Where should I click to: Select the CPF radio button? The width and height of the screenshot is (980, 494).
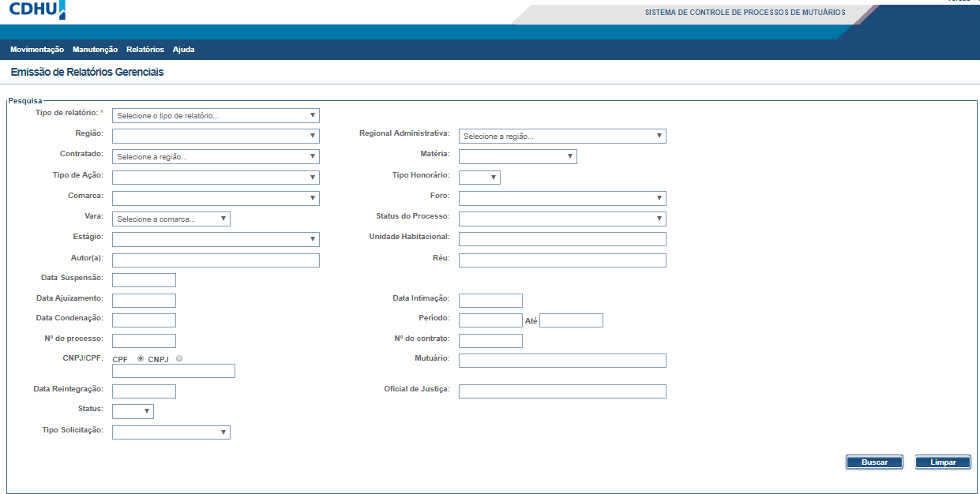(x=141, y=358)
